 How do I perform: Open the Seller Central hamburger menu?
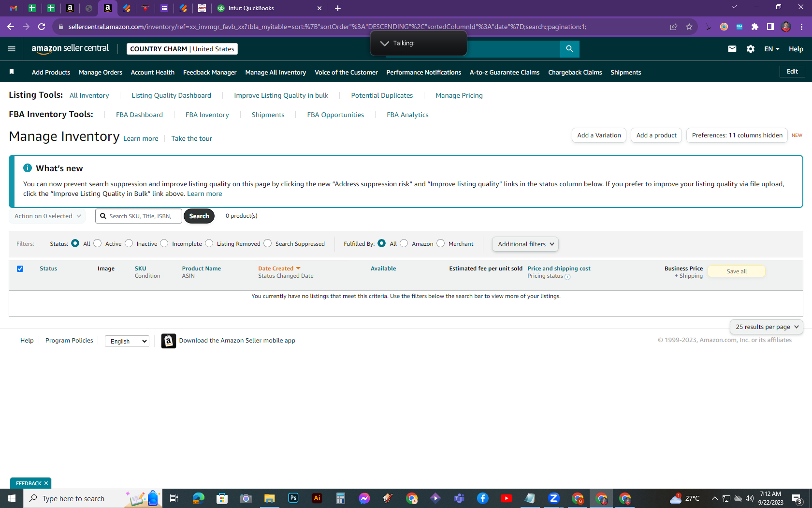click(x=12, y=49)
